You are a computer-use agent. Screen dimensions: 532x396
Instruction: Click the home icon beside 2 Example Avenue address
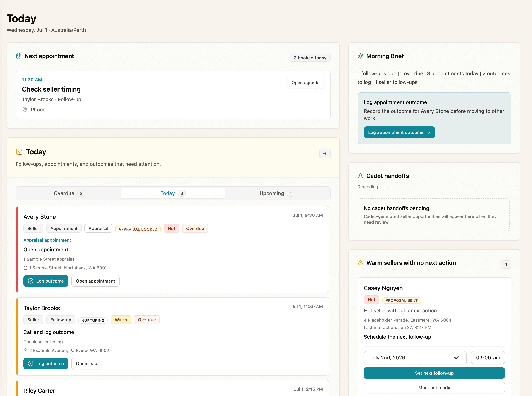(x=25, y=351)
